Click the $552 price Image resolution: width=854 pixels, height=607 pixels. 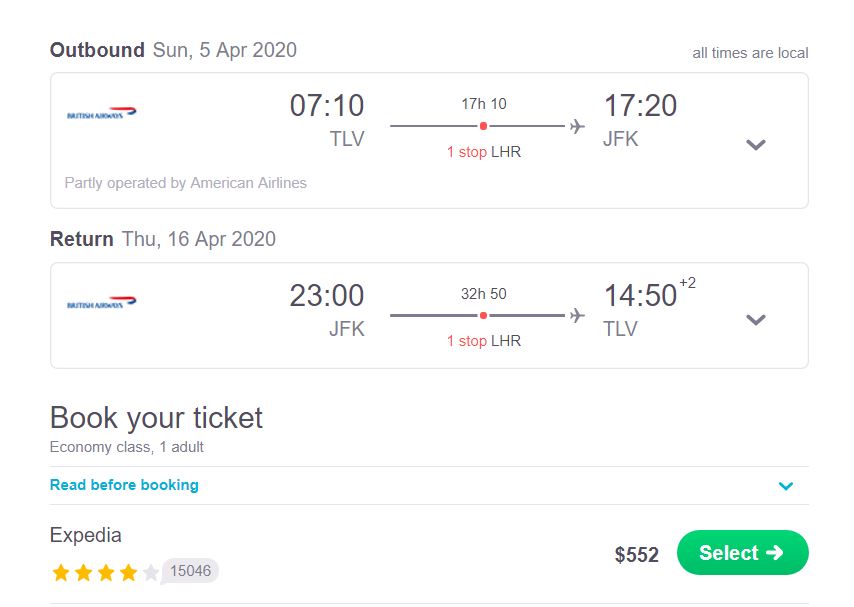pos(637,555)
